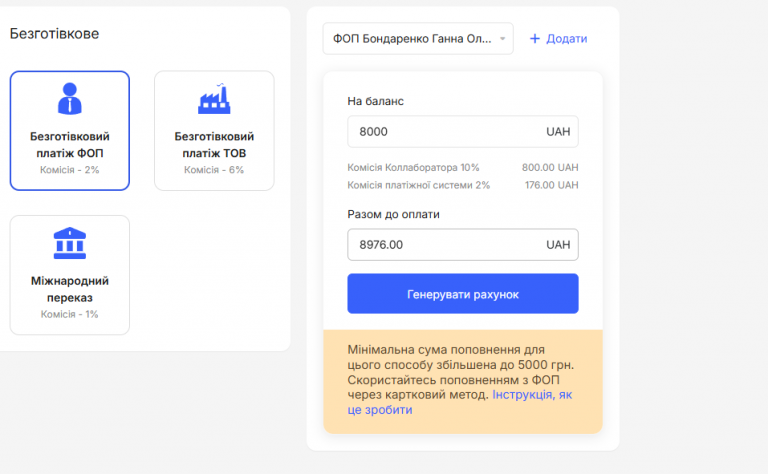The height and width of the screenshot is (474, 768).
Task: Click the Разом до оплати label
Action: coord(393,214)
